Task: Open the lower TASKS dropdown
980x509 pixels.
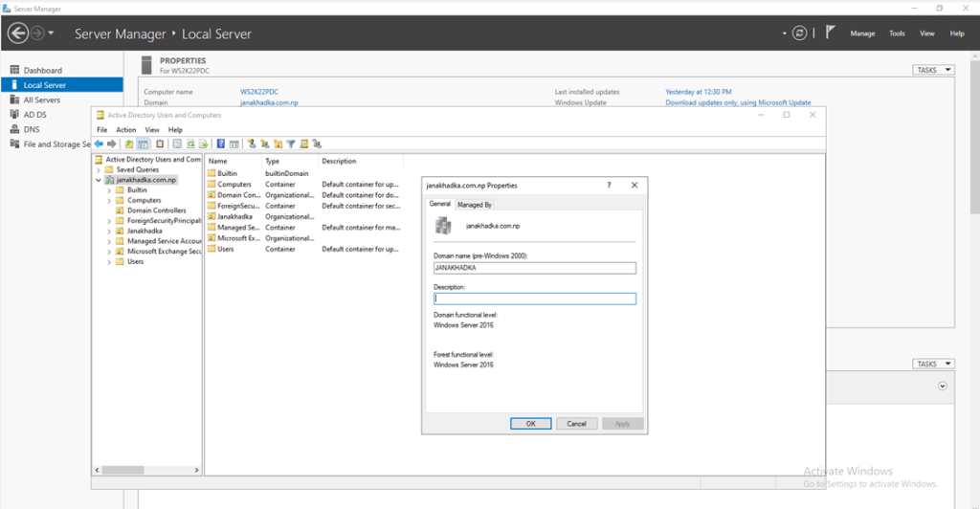Action: pyautogui.click(x=933, y=364)
